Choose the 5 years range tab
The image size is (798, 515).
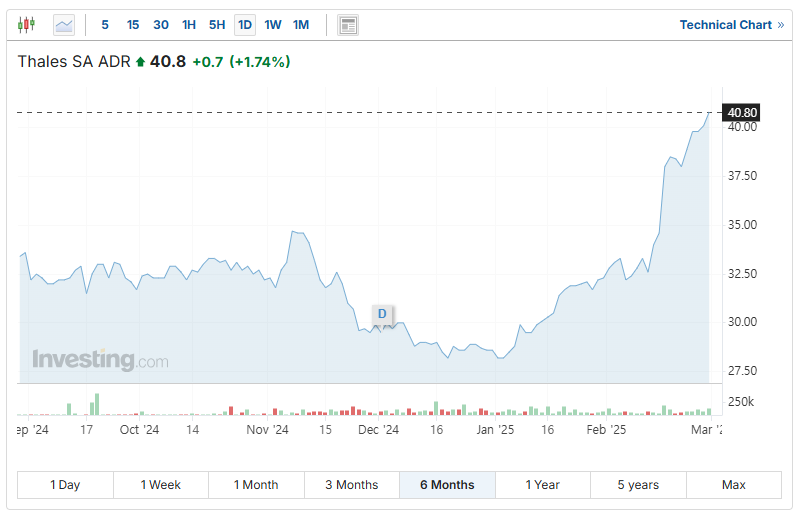click(x=638, y=485)
